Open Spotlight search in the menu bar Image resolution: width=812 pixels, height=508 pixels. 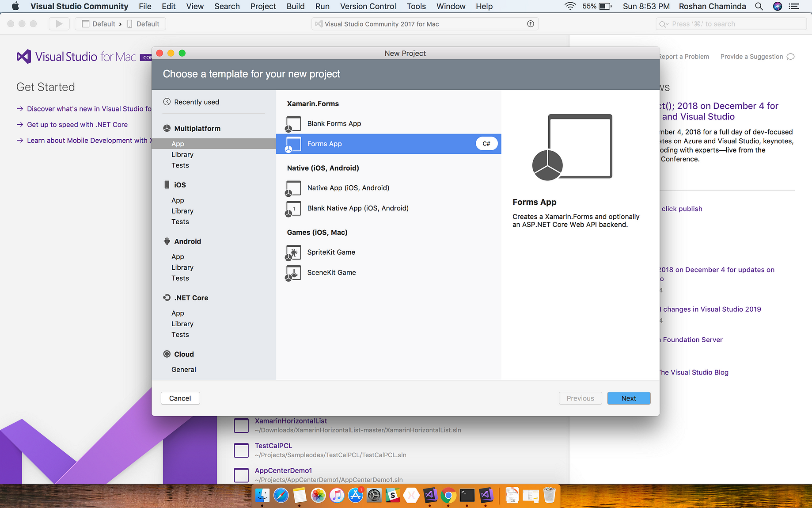[759, 6]
